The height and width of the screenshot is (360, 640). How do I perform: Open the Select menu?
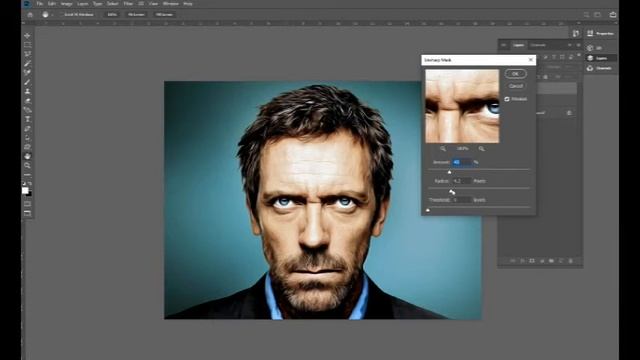(112, 4)
